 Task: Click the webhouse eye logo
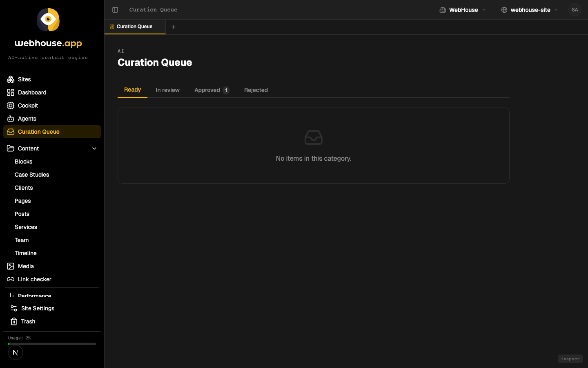coord(48,20)
